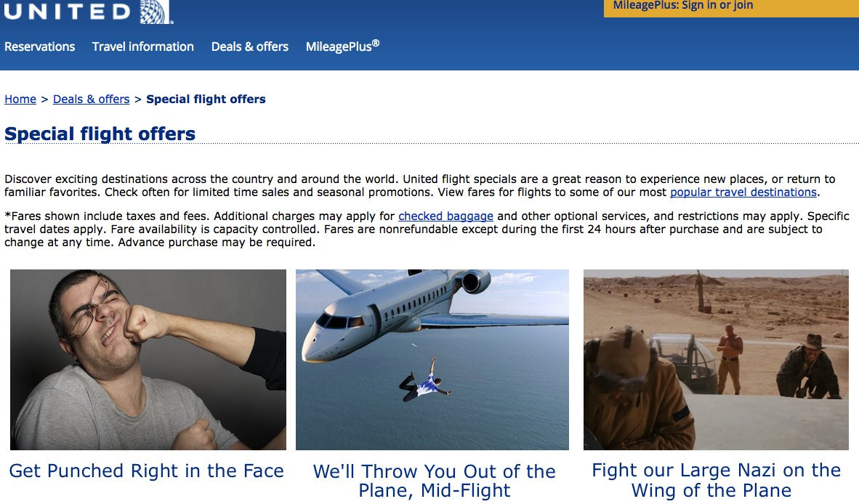This screenshot has width=859, height=504.
Task: Select Get Punched Right in the Face
Action: pos(146,471)
